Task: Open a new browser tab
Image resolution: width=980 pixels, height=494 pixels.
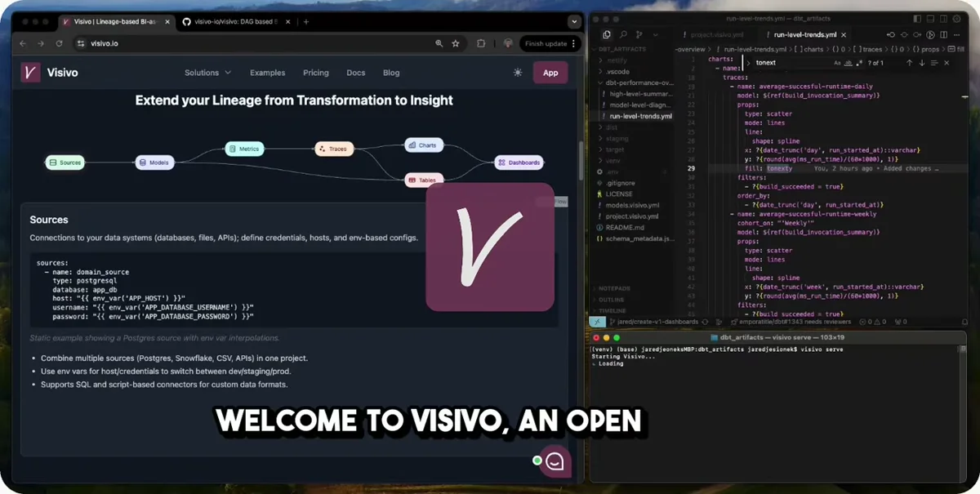Action: click(x=306, y=22)
